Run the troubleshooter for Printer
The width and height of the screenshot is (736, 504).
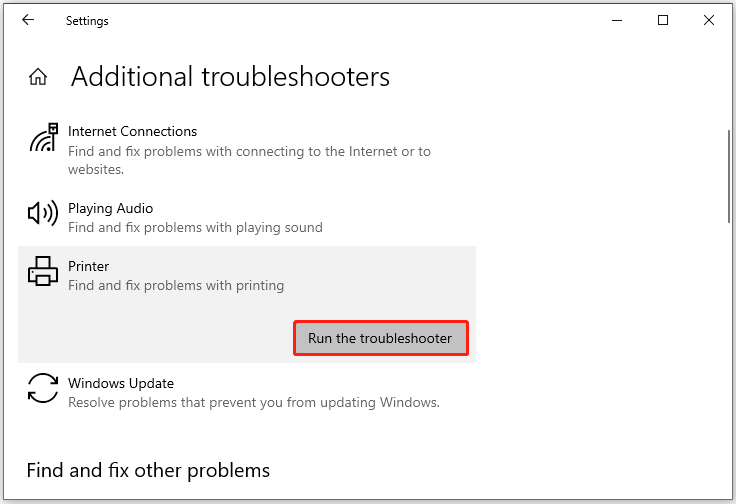[x=380, y=338]
